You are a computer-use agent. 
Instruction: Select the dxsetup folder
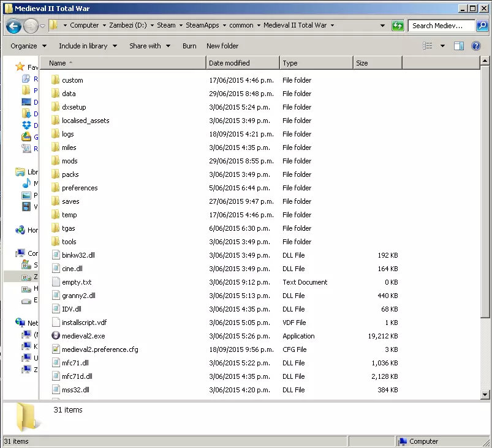(x=74, y=107)
